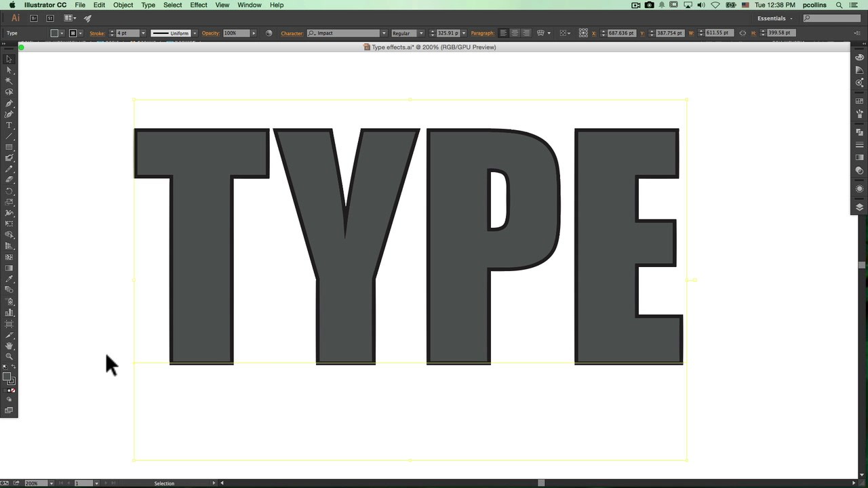This screenshot has height=488, width=868.
Task: Click the fill color swatch in control bar
Action: pos(55,33)
